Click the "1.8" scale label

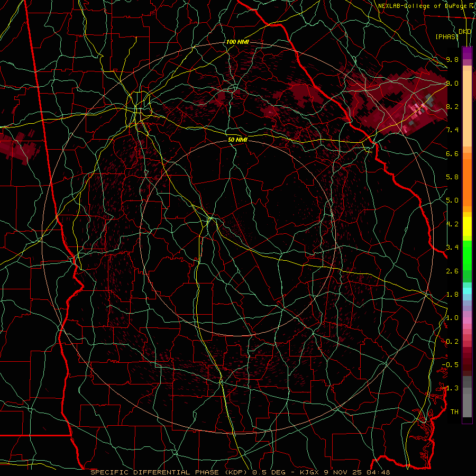pyautogui.click(x=452, y=295)
